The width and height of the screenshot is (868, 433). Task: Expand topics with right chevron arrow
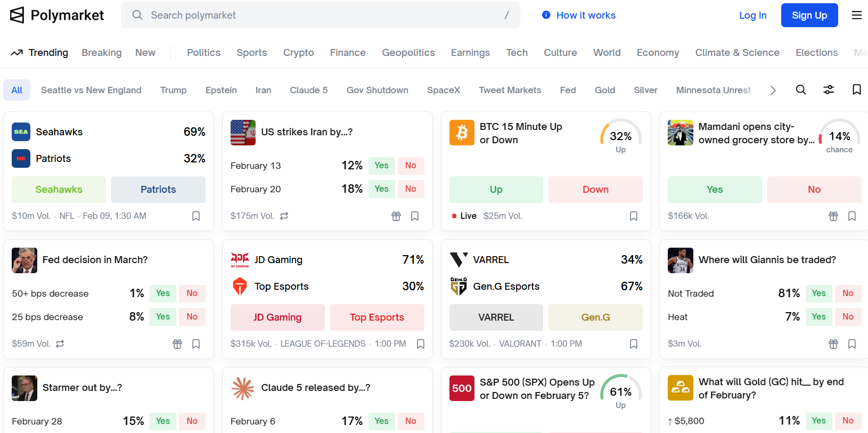(x=773, y=91)
